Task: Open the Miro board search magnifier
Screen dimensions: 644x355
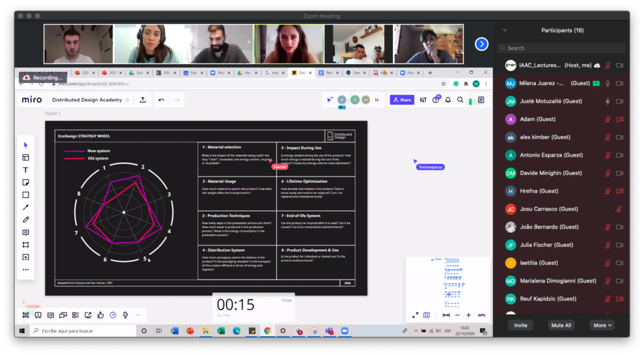Action: (460, 99)
